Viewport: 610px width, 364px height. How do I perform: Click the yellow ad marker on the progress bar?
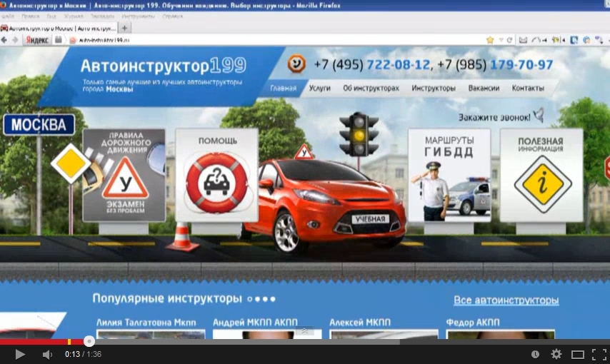point(69,342)
